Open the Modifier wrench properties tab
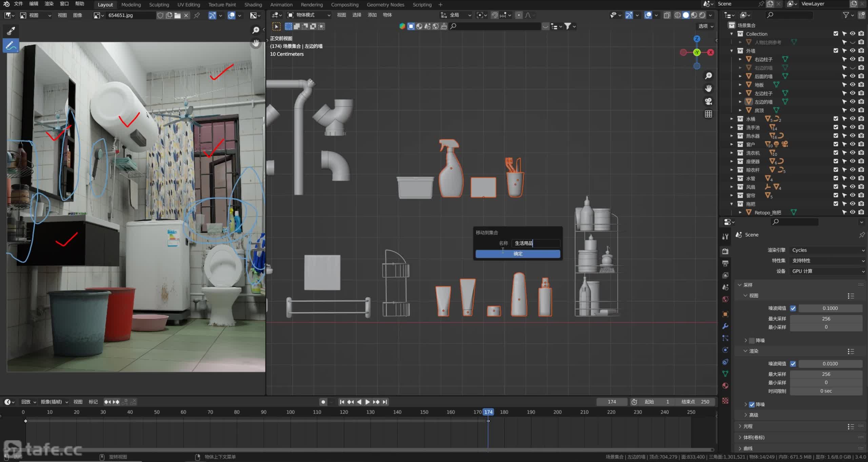Viewport: 868px width, 462px height. pos(725,326)
